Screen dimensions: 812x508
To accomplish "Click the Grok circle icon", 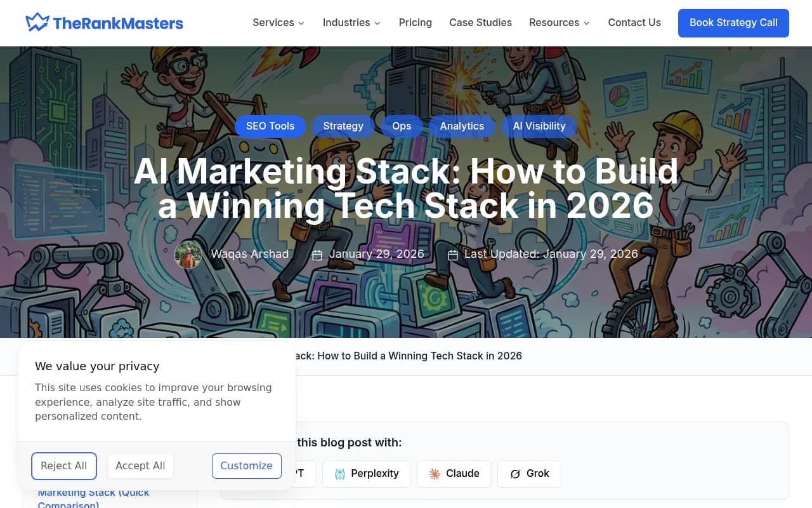I will click(x=515, y=474).
